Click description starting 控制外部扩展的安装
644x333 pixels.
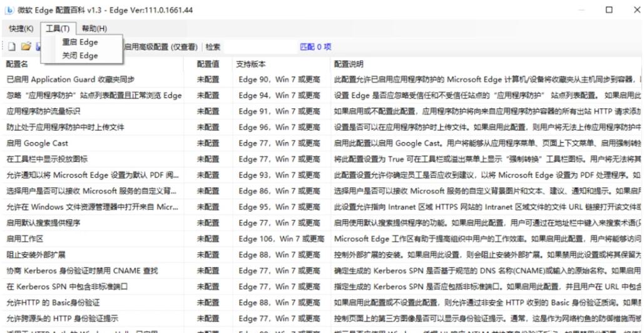[488, 255]
